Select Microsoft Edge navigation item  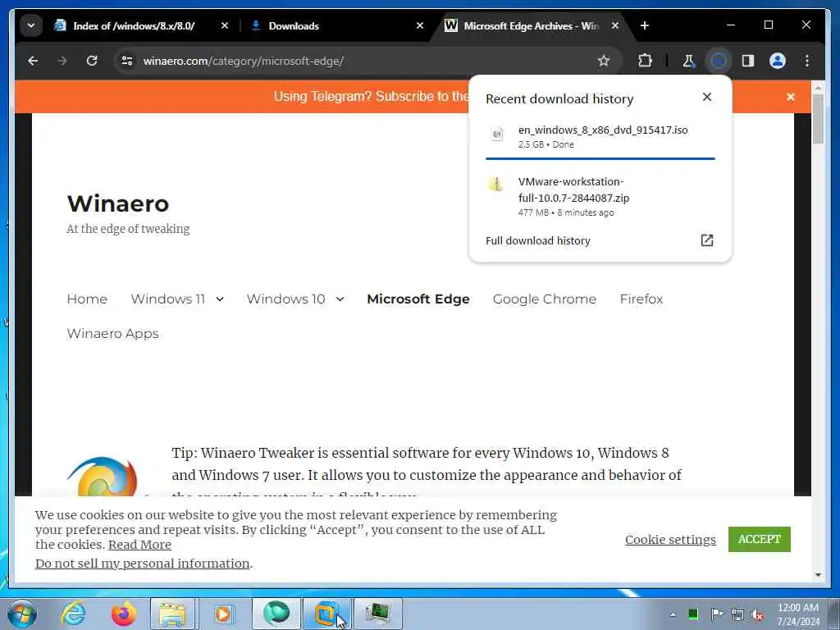click(418, 299)
